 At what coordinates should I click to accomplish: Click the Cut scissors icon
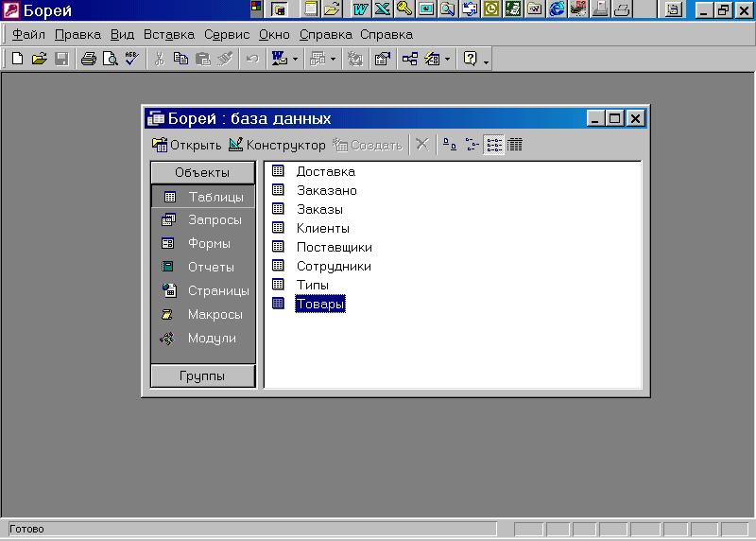(159, 59)
